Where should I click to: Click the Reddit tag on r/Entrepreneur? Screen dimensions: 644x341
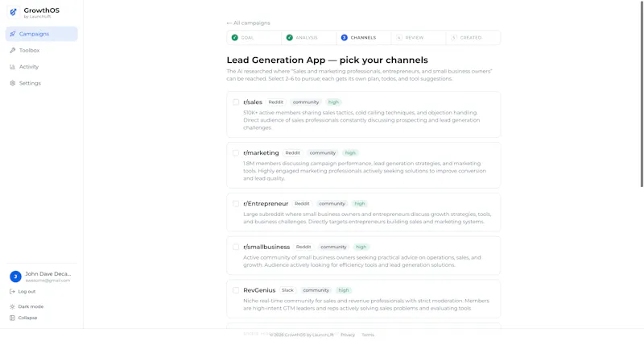point(302,204)
